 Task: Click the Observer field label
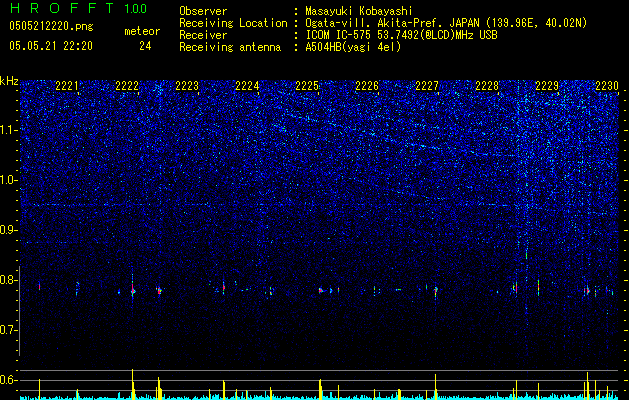click(203, 11)
